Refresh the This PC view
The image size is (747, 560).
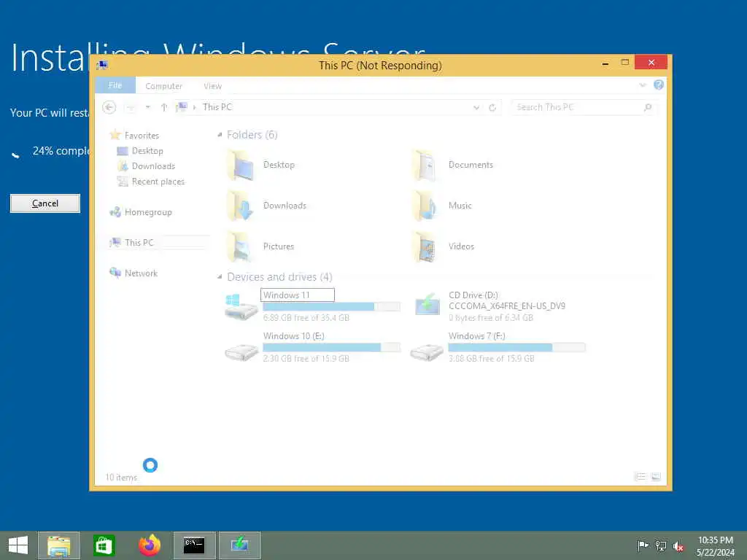pyautogui.click(x=492, y=108)
